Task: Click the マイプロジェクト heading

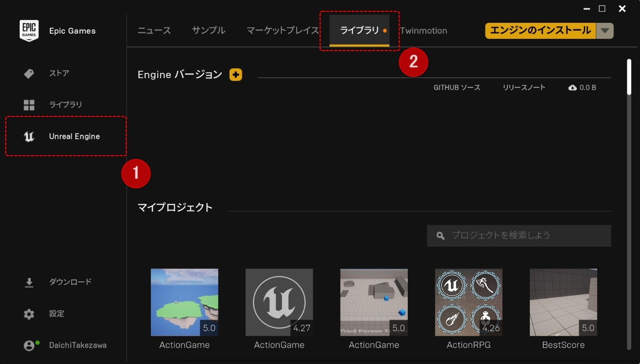Action: coord(175,207)
